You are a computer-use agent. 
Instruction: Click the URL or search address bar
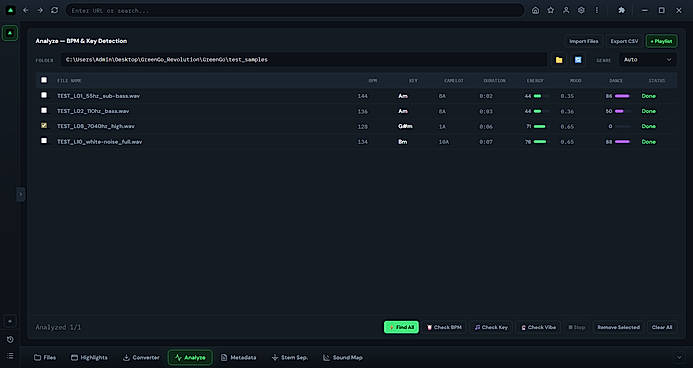point(295,10)
